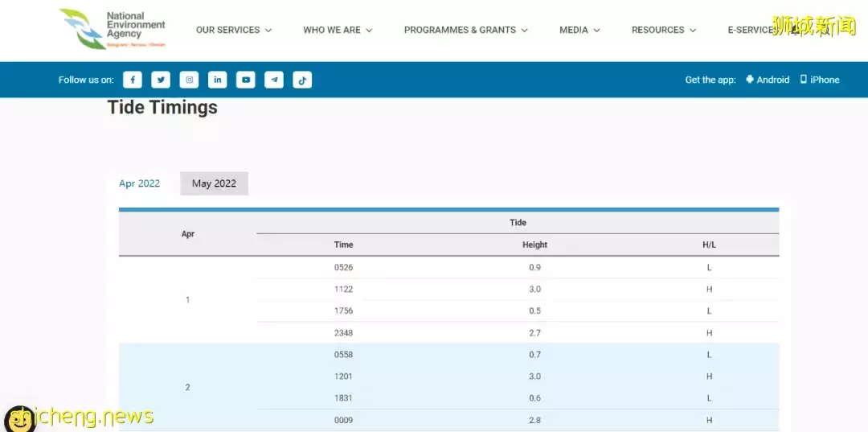The height and width of the screenshot is (432, 868).
Task: Open the YouTube social icon
Action: coord(246,80)
